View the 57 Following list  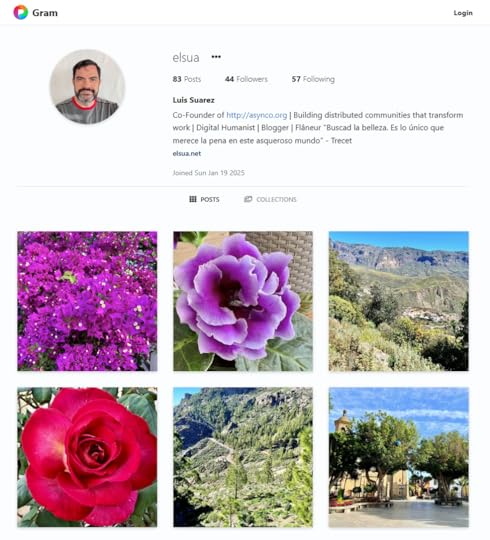313,79
